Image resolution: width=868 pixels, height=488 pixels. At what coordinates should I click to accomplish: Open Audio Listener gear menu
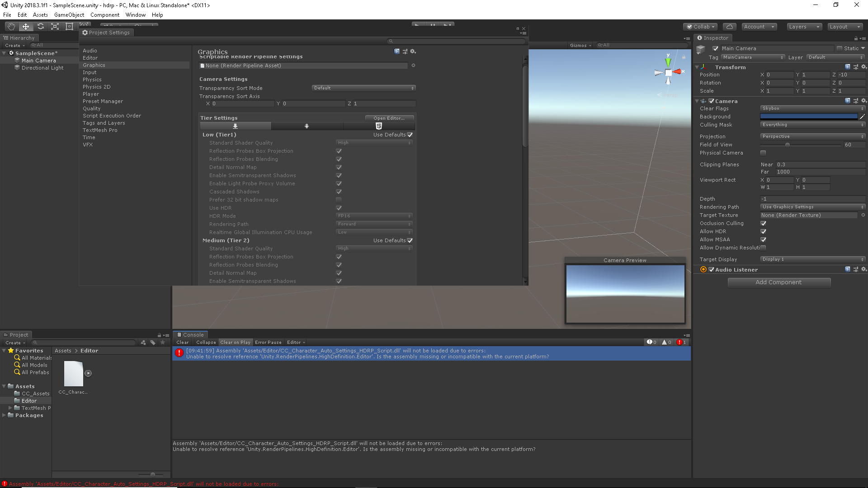[x=864, y=269]
